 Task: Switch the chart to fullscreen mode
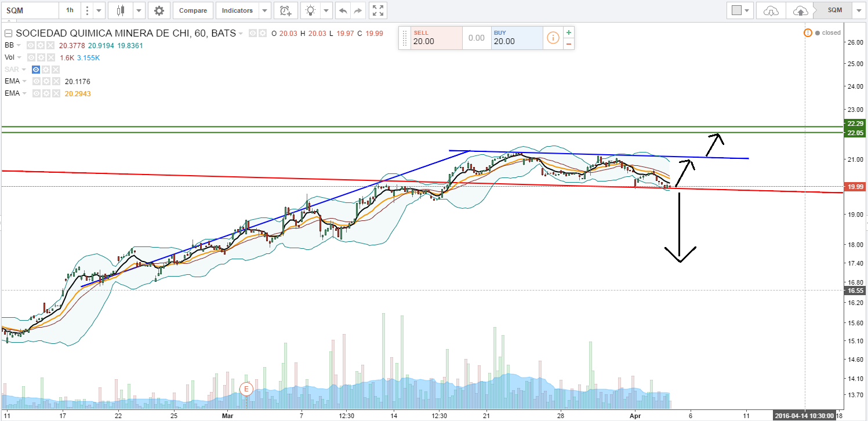pyautogui.click(x=378, y=10)
